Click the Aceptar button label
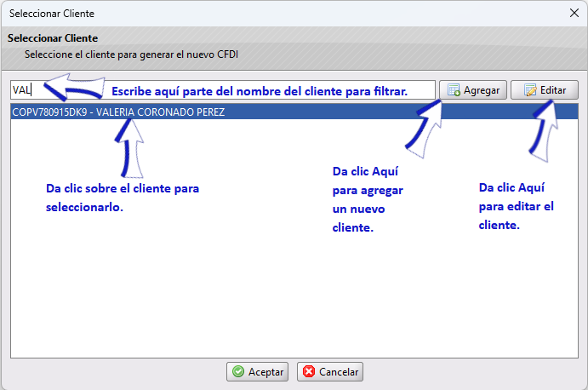 [265, 372]
